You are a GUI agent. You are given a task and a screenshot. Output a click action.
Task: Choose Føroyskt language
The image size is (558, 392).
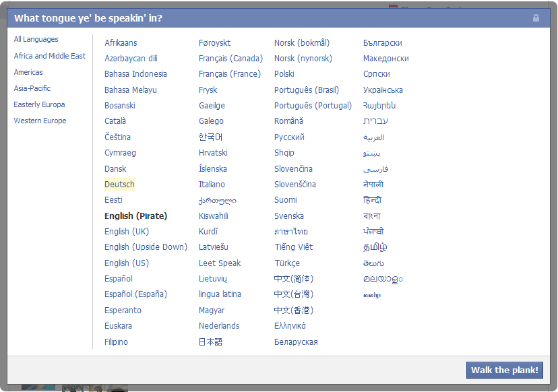point(214,43)
